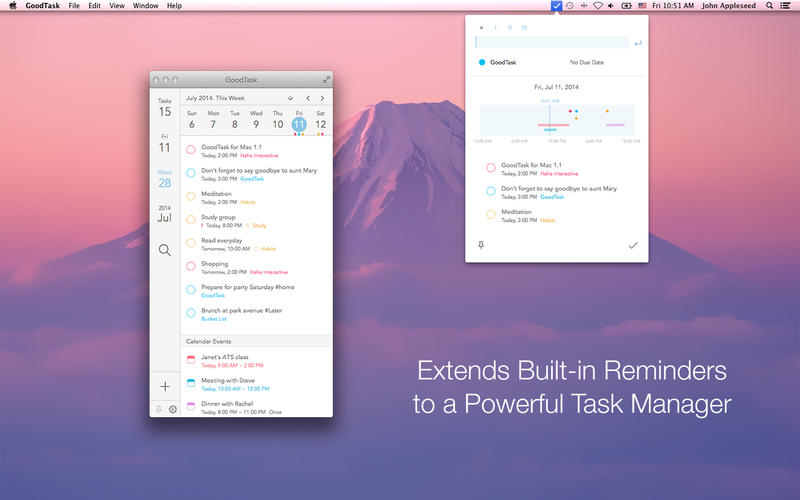Complete GoodTask for Mac 1.1 in main window

pos(191,149)
